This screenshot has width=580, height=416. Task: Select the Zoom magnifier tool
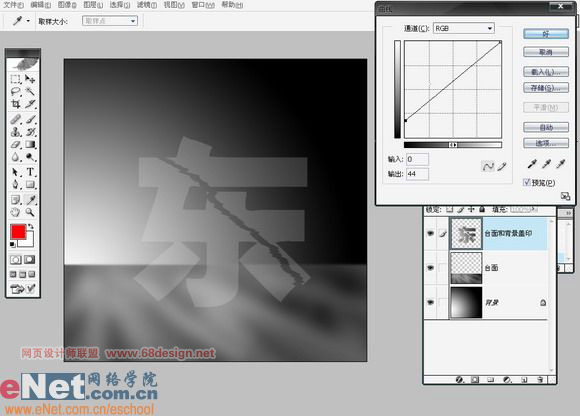tap(30, 212)
